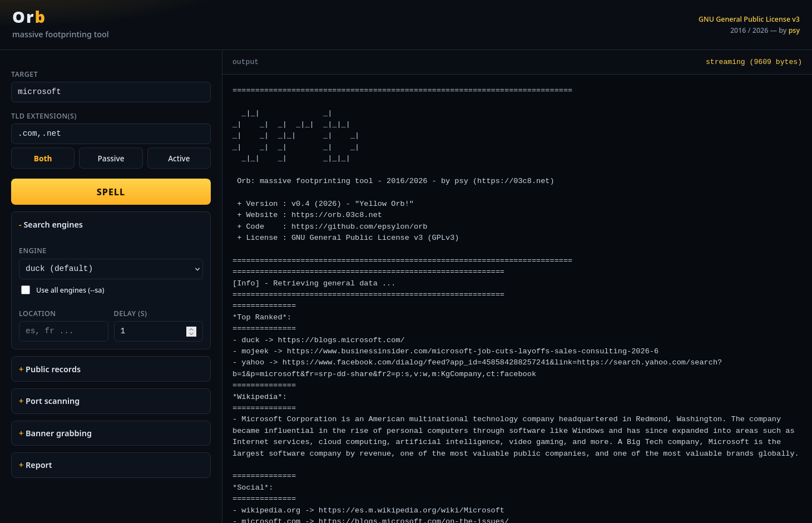Click the wikipedia.org social result line

pyautogui.click(x=368, y=510)
